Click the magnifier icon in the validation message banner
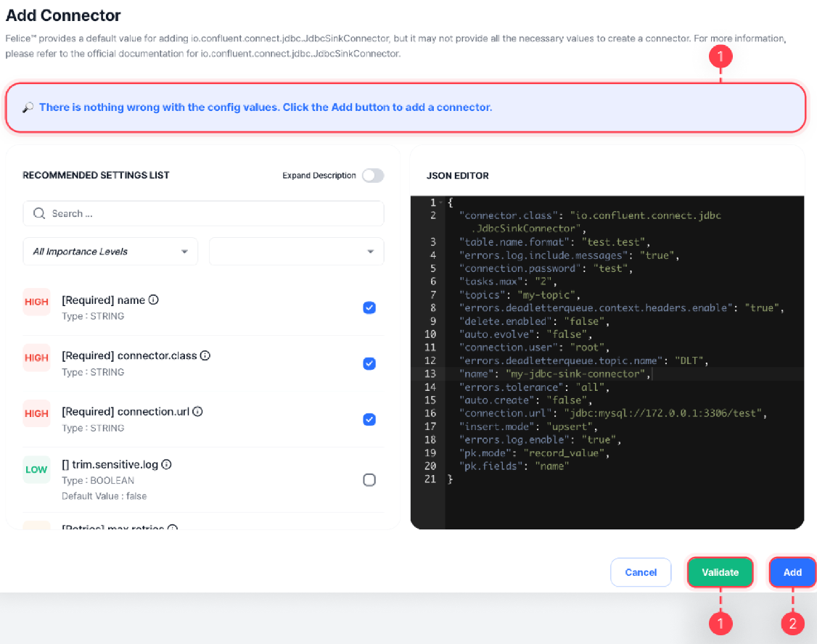 coord(27,107)
